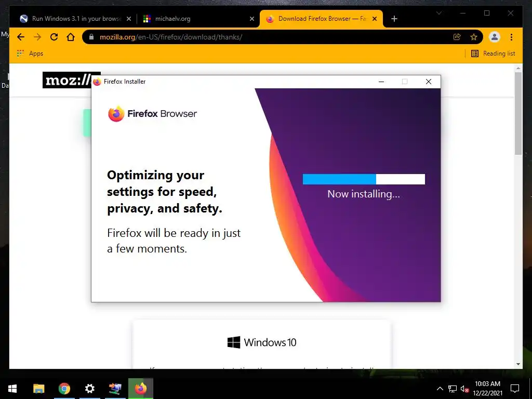Click the 'Optimizing your settings' heading
Image resolution: width=532 pixels, height=399 pixels.
(165, 192)
